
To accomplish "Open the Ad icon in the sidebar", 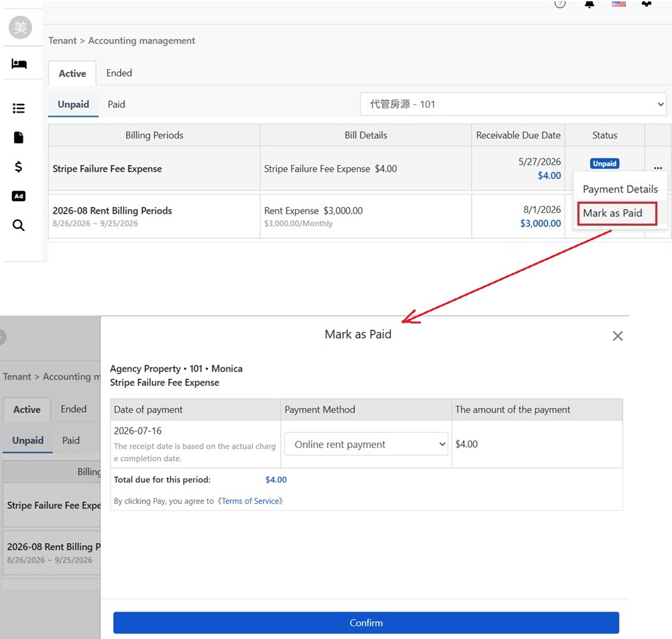I will [19, 196].
